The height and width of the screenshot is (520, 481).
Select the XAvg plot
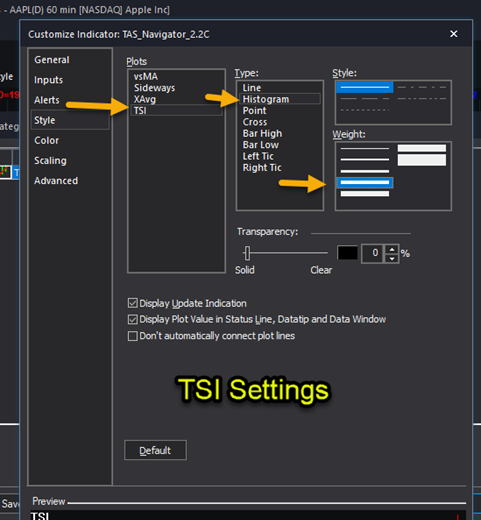click(145, 99)
